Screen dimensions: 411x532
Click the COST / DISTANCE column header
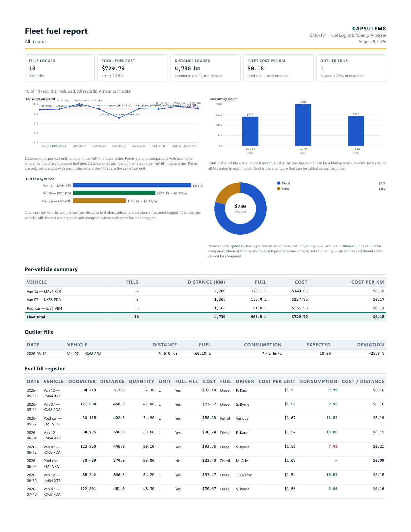point(363,381)
